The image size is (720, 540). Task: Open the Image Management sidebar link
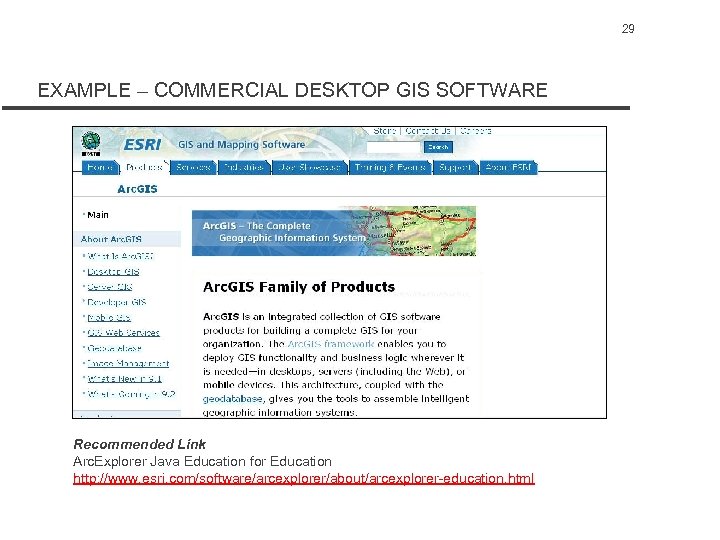(x=128, y=363)
